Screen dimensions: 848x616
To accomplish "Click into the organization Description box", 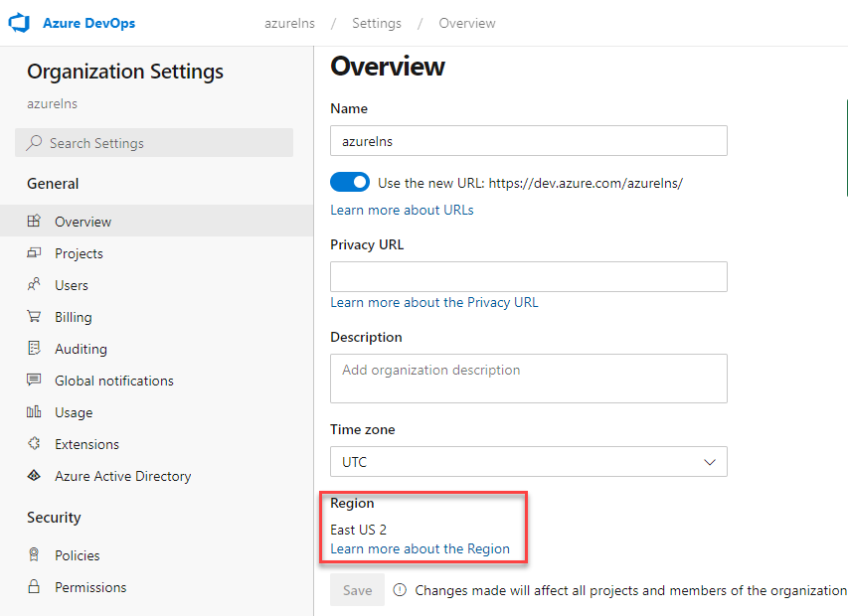I will point(528,379).
